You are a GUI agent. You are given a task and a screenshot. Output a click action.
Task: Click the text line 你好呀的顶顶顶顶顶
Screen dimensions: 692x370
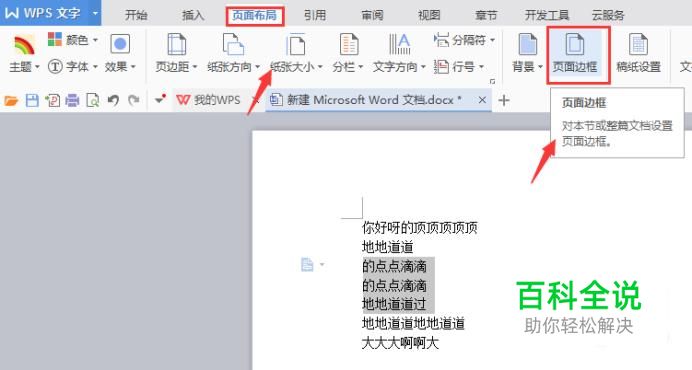point(420,228)
